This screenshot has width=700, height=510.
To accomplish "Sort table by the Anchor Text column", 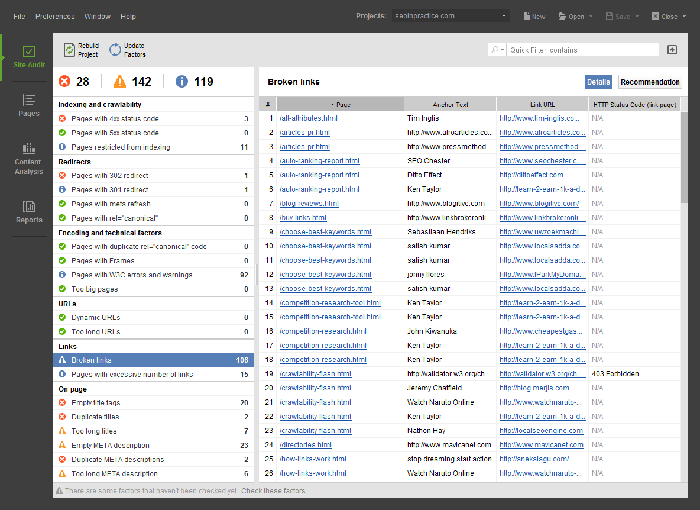I will click(450, 103).
